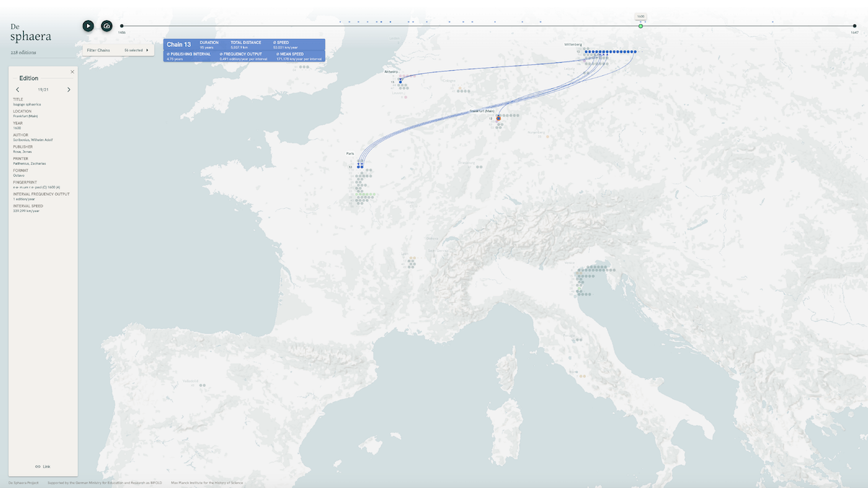Open the De Sphaera Project footer link
Viewport: 868px width, 488px height.
[24, 482]
